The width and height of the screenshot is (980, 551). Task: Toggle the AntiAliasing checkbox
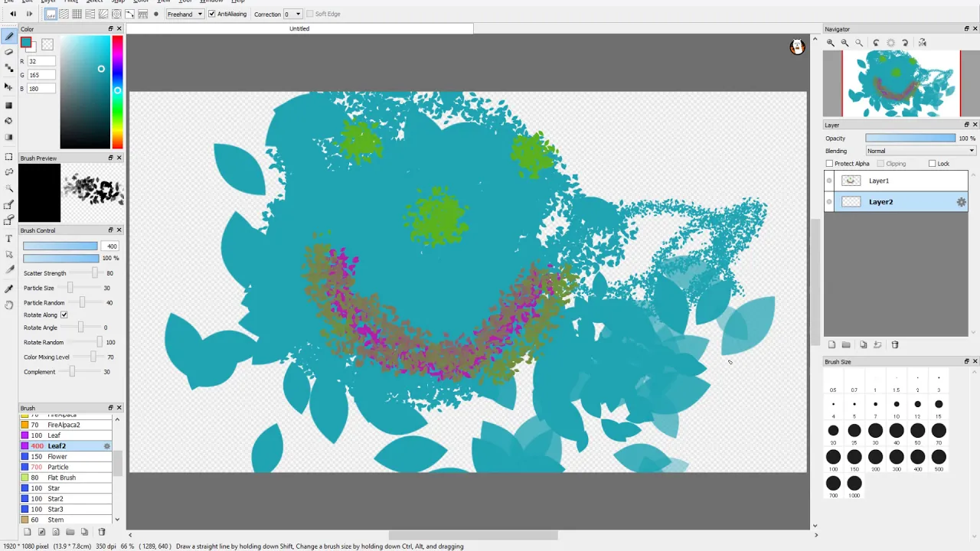[212, 14]
